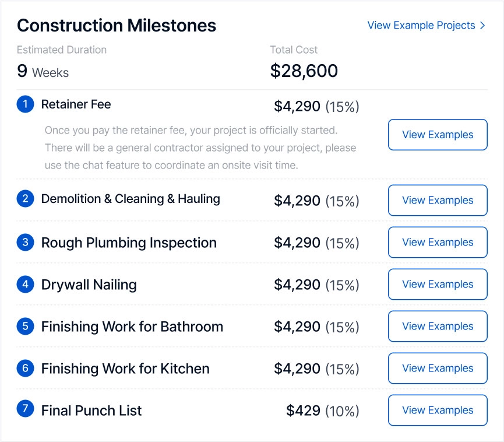Viewport: 504px width, 442px height.
Task: Expand the Demolition & Cleaning & Hauling milestone
Action: tap(131, 199)
